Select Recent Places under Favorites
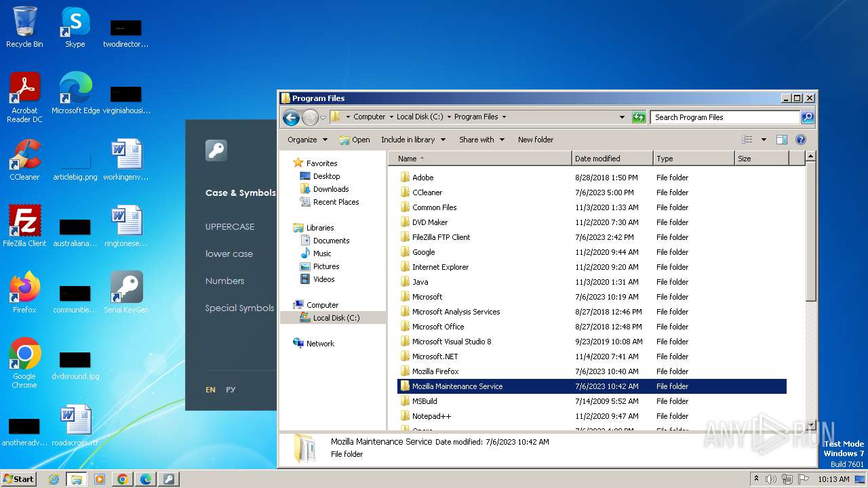The height and width of the screenshot is (488, 868). pos(336,202)
